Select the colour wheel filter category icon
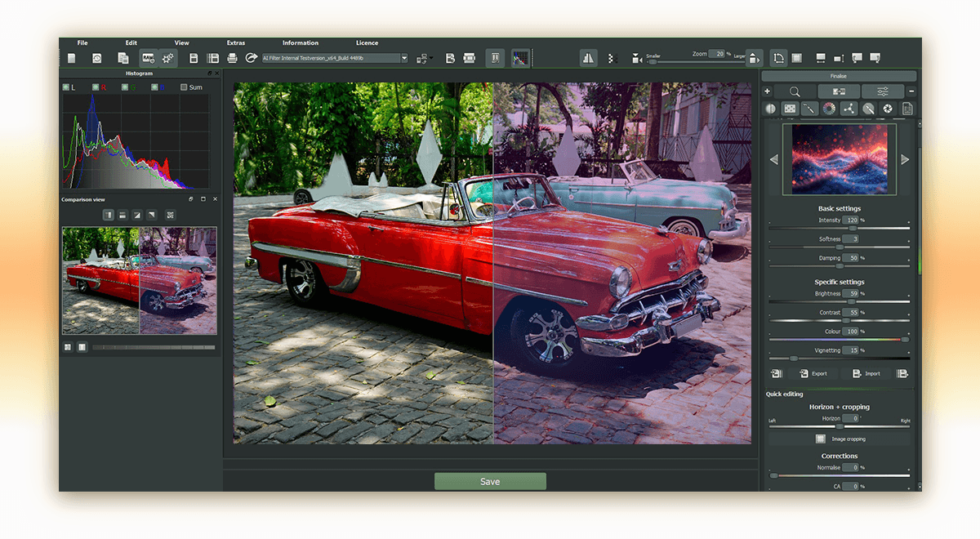Image resolution: width=980 pixels, height=539 pixels. pos(829,109)
